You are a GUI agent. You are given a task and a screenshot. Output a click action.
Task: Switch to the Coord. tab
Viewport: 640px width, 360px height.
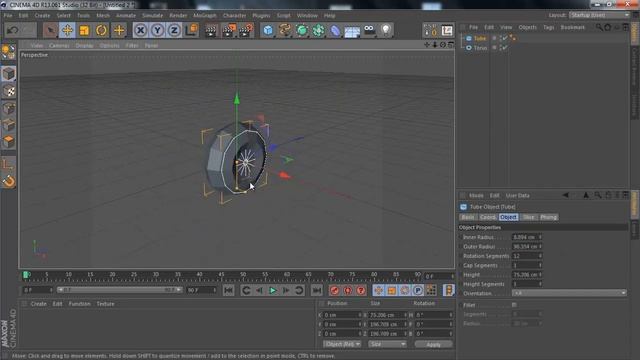point(488,217)
